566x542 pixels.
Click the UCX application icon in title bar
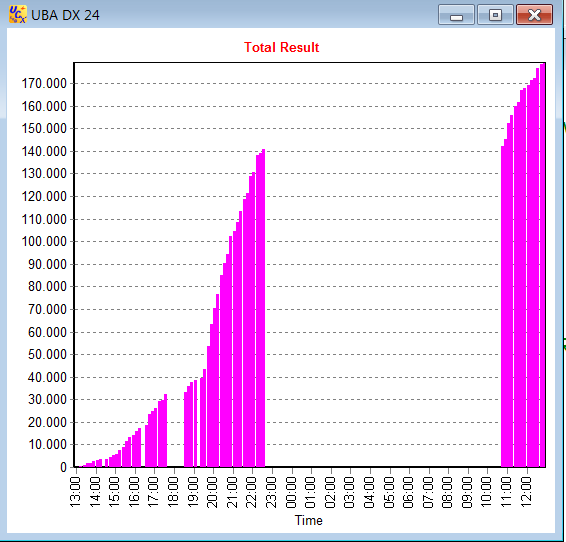(x=17, y=14)
